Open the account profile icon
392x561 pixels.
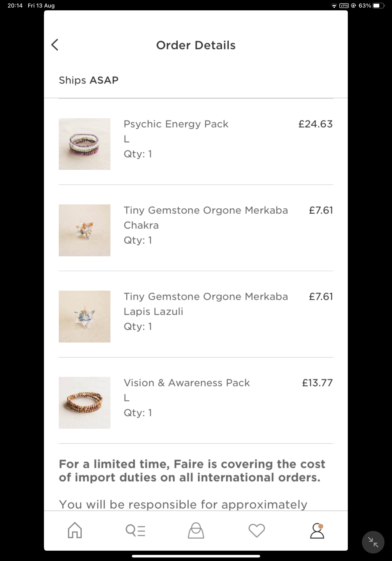(x=317, y=530)
